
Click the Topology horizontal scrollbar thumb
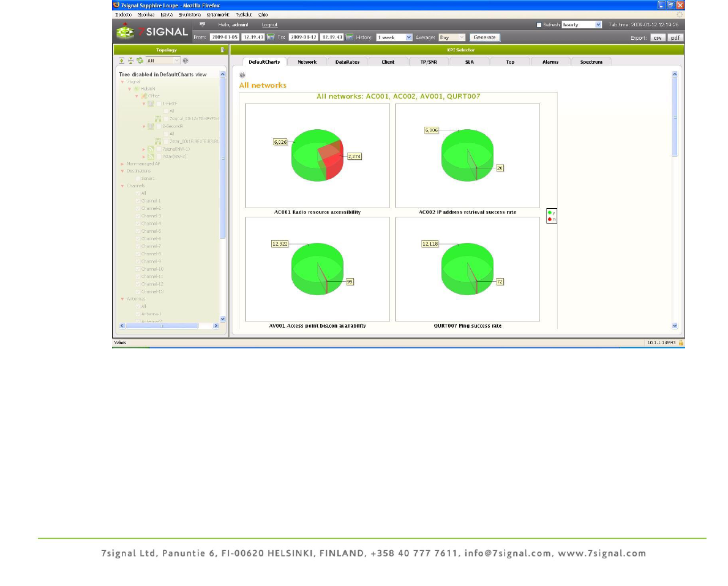162,326
